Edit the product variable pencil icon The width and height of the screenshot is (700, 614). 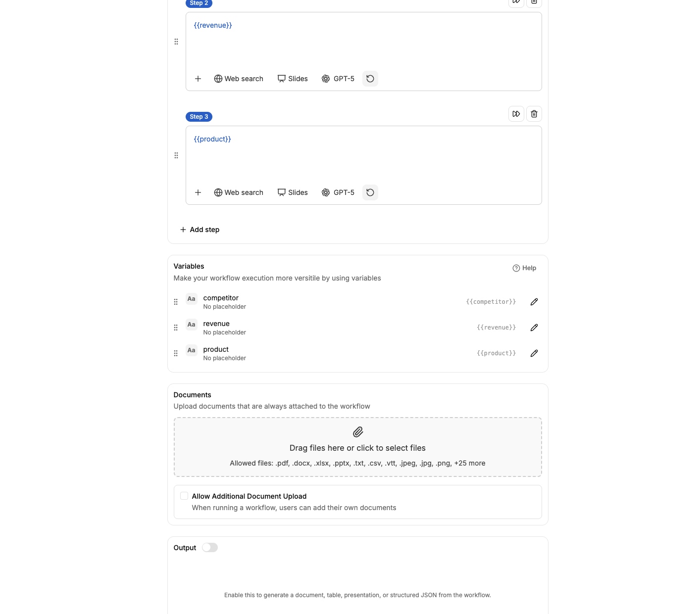click(534, 353)
